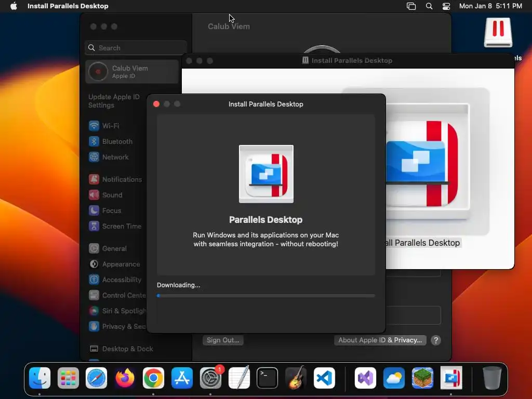Image resolution: width=532 pixels, height=399 pixels.
Task: Open Google Chrome in the dock
Action: (153, 378)
